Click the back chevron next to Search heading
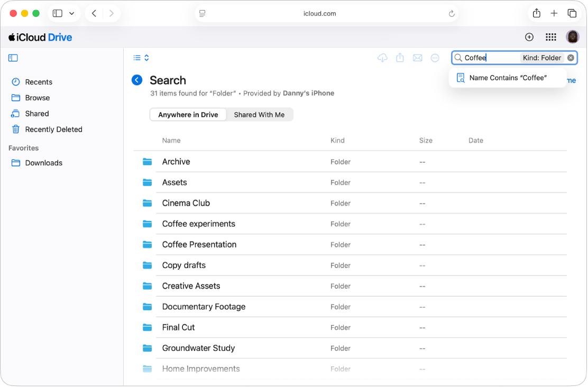Viewport: 588px width, 387px height. (137, 80)
